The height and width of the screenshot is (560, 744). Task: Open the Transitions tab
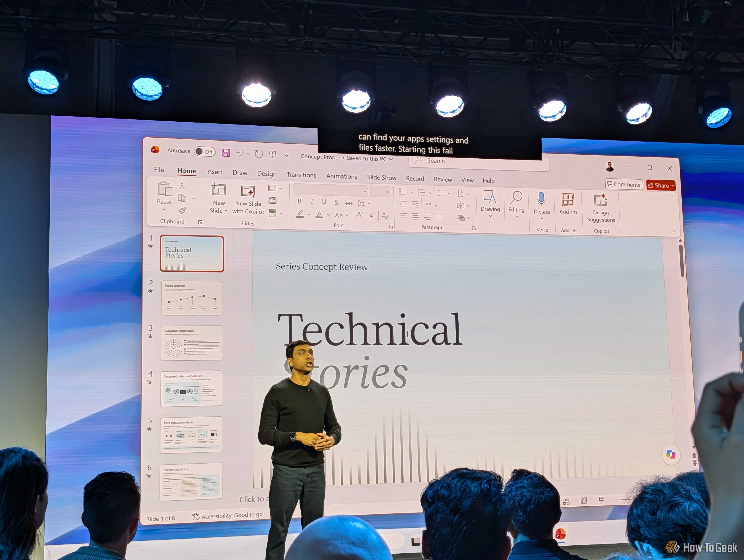click(301, 175)
